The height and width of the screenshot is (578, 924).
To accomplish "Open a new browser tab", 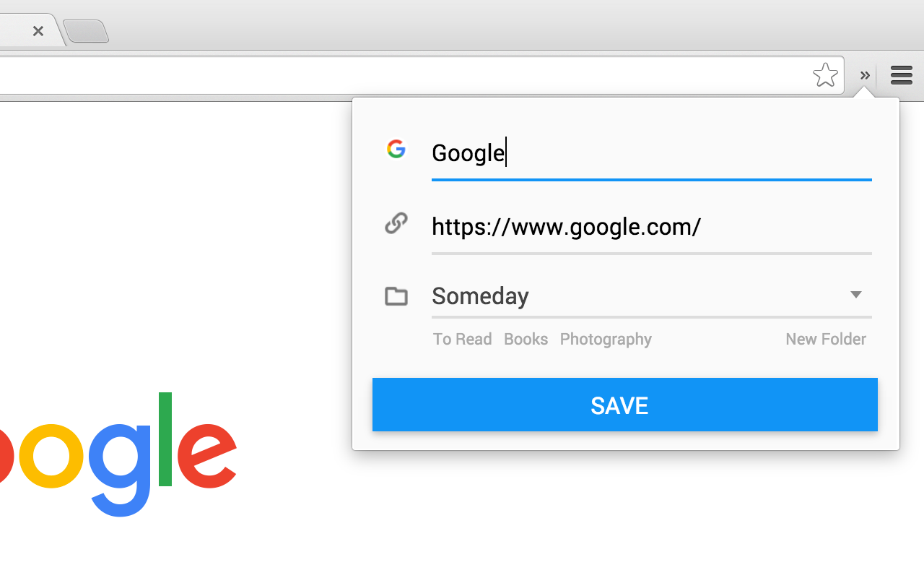I will [x=86, y=30].
